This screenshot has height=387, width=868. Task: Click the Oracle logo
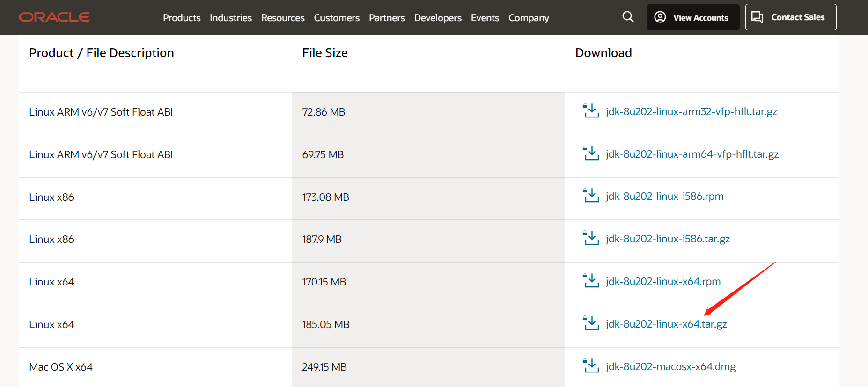pyautogui.click(x=54, y=17)
